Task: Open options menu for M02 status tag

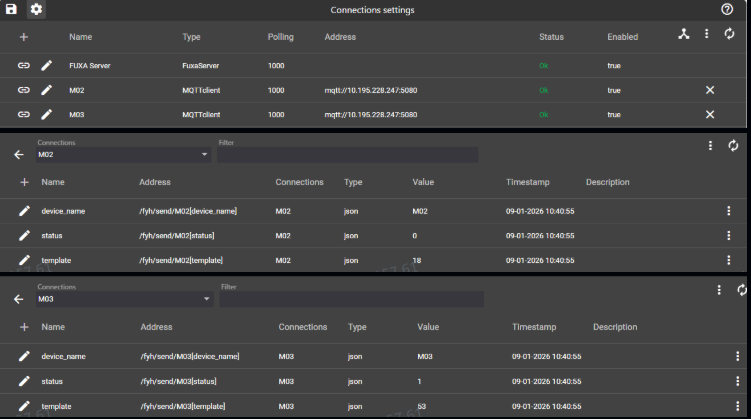Action: (729, 236)
